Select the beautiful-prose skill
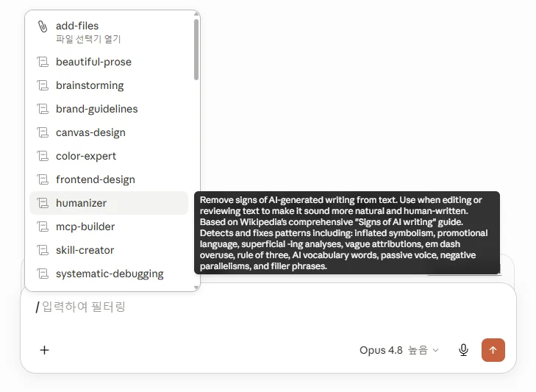This screenshot has height=392, width=536. (x=109, y=62)
